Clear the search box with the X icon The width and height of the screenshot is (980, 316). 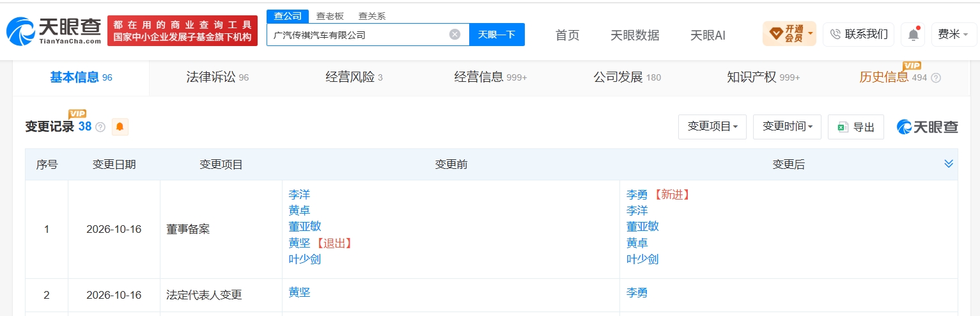(455, 35)
